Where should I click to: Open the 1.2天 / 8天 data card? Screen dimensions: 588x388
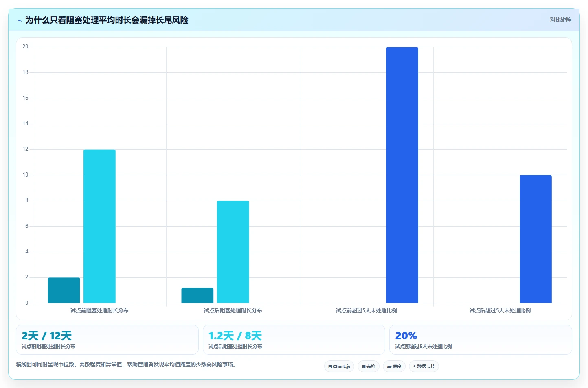[294, 340]
